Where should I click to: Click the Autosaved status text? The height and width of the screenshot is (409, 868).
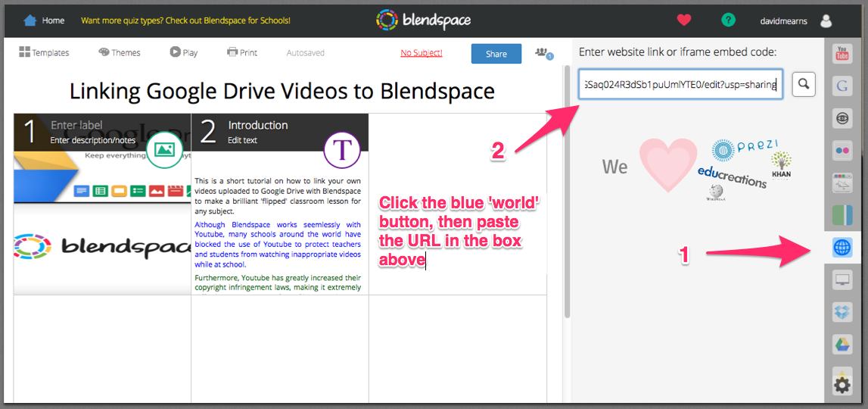click(306, 53)
